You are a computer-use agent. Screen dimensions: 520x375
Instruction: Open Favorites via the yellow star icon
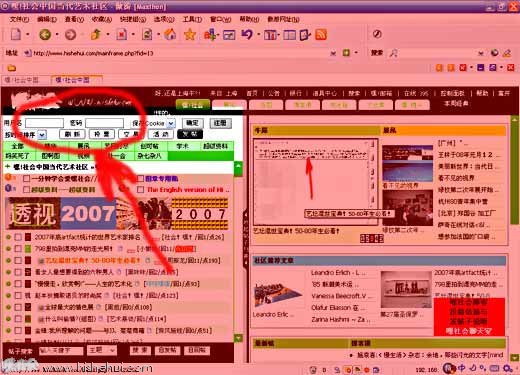tap(190, 34)
